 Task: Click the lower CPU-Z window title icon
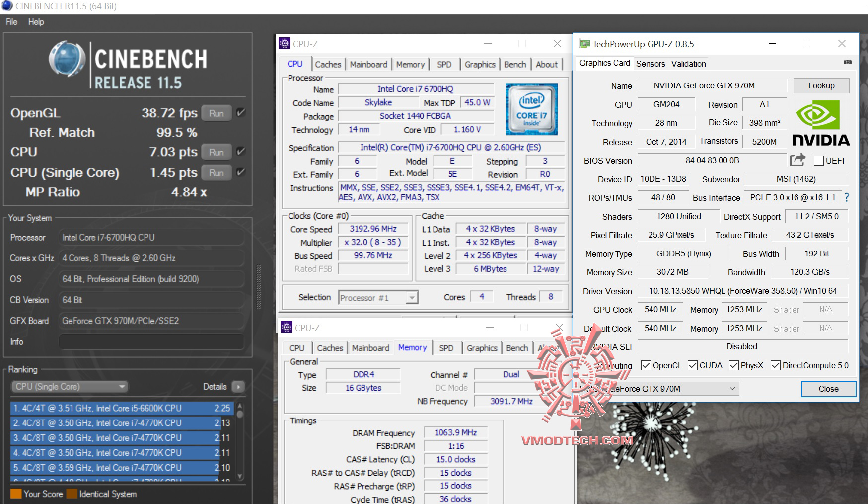click(x=287, y=328)
